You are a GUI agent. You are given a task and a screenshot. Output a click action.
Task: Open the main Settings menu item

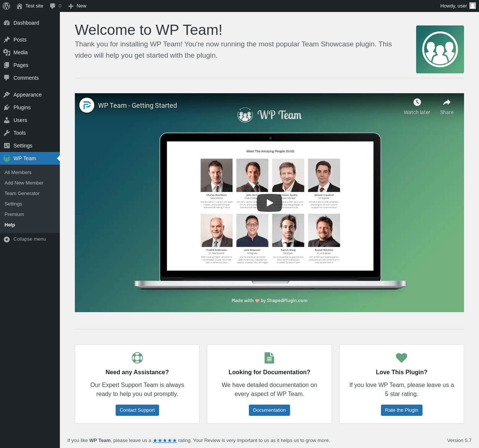click(x=30, y=146)
